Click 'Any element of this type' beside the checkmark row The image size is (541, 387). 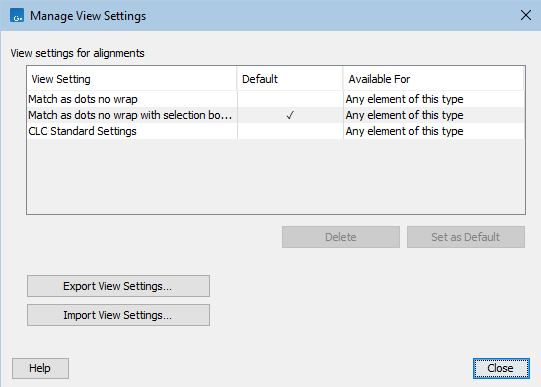(x=404, y=115)
